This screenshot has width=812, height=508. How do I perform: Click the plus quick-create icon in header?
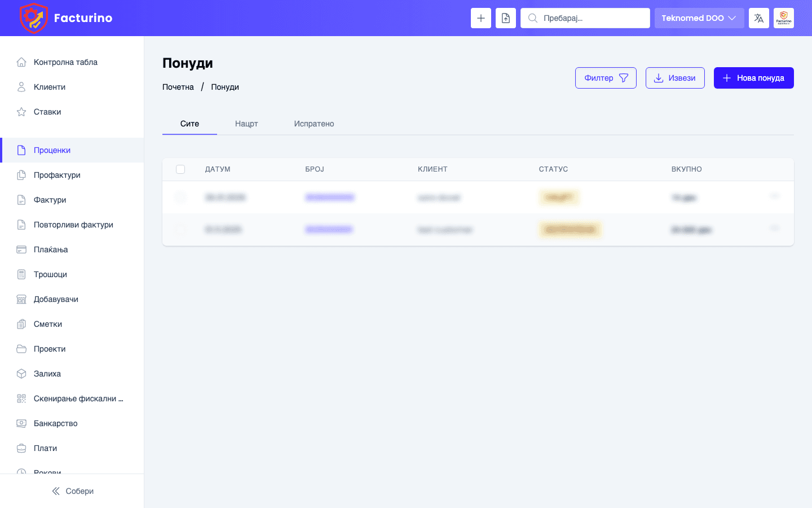pyautogui.click(x=480, y=18)
